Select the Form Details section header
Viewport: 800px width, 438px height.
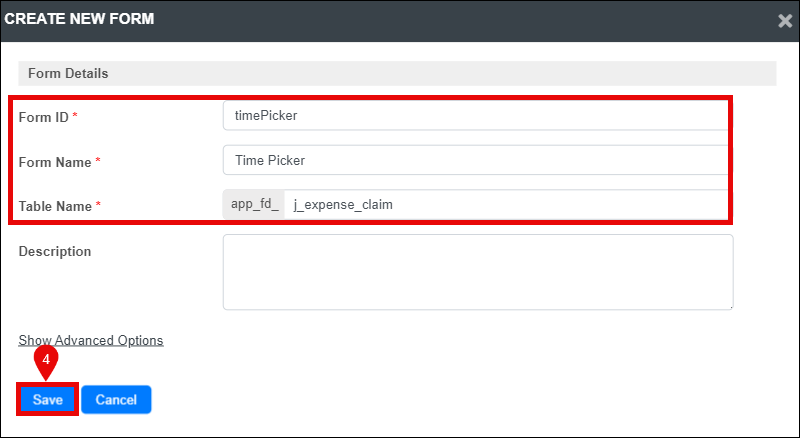tap(397, 74)
